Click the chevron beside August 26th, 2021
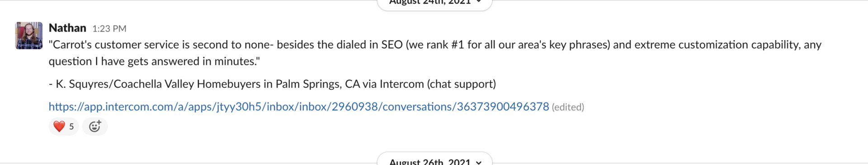 [479, 162]
